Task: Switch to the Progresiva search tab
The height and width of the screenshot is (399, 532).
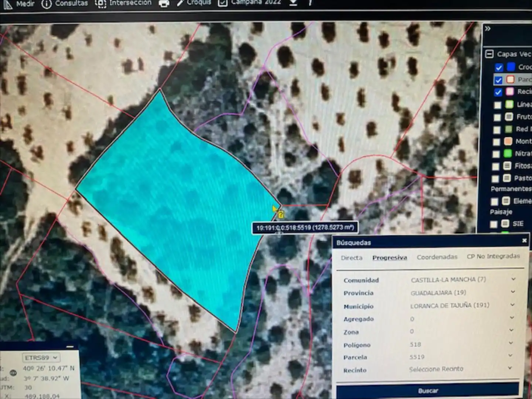Action: (390, 258)
